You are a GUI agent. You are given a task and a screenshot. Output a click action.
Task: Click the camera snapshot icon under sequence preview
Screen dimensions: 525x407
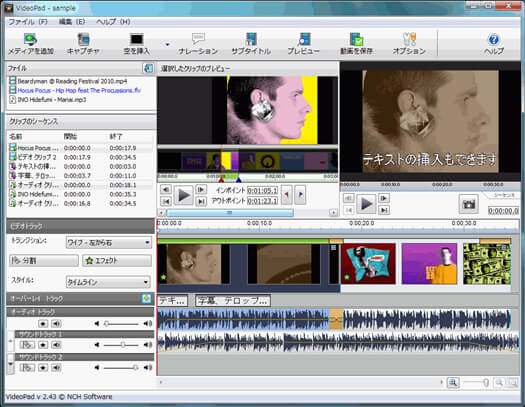[468, 204]
